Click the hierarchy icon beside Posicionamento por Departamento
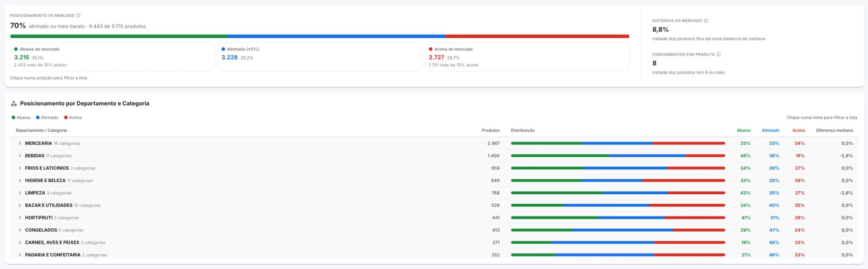Viewport: 868px width, 269px height. [14, 103]
